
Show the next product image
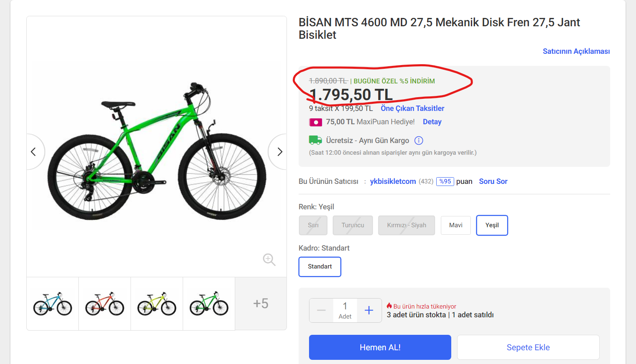pos(279,152)
